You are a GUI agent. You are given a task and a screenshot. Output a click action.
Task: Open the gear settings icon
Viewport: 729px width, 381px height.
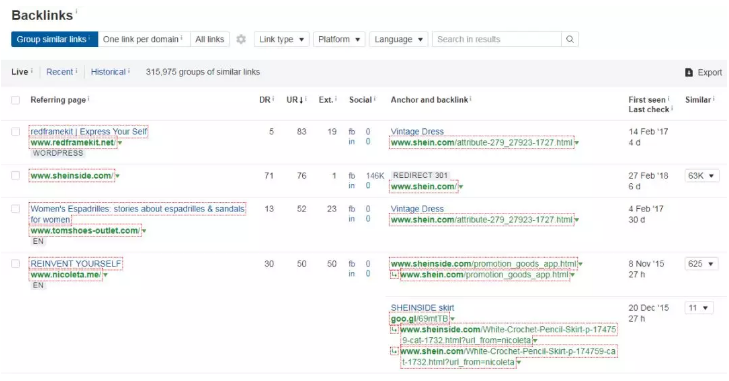pyautogui.click(x=241, y=39)
